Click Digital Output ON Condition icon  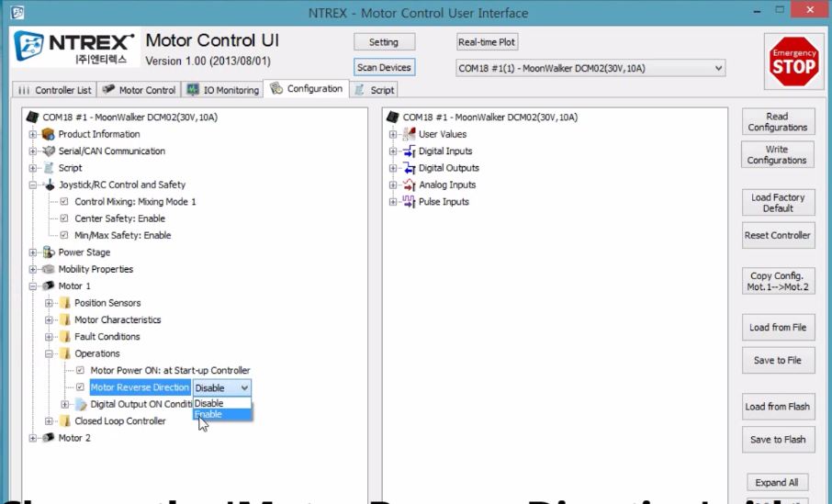(x=81, y=405)
